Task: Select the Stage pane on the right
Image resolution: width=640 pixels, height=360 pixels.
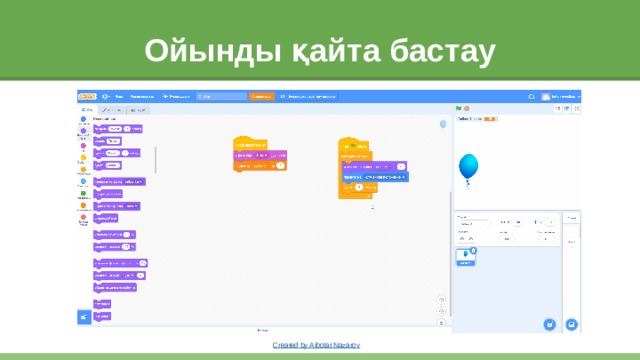Action: click(572, 231)
